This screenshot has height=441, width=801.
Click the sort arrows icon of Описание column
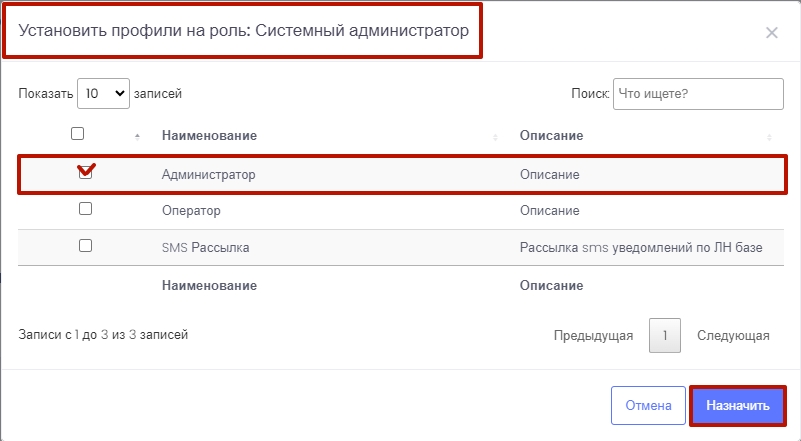coord(769,136)
